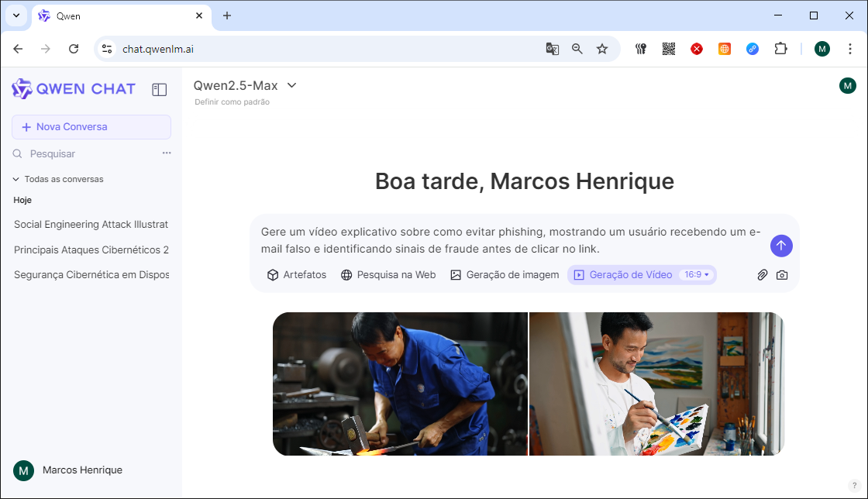This screenshot has height=499, width=868.
Task: Expand the Qwen2.5-Max model selector
Action: pos(245,85)
